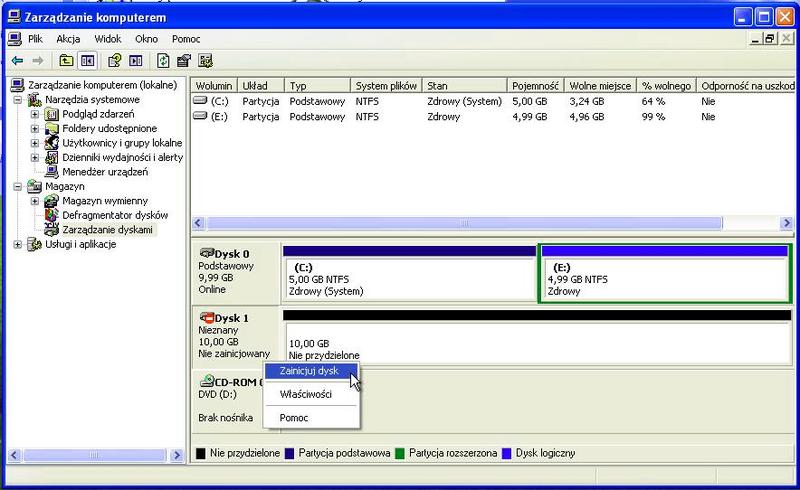Screen dimensions: 800x490
Task: Click the console icon in the menu bar
Action: point(15,39)
